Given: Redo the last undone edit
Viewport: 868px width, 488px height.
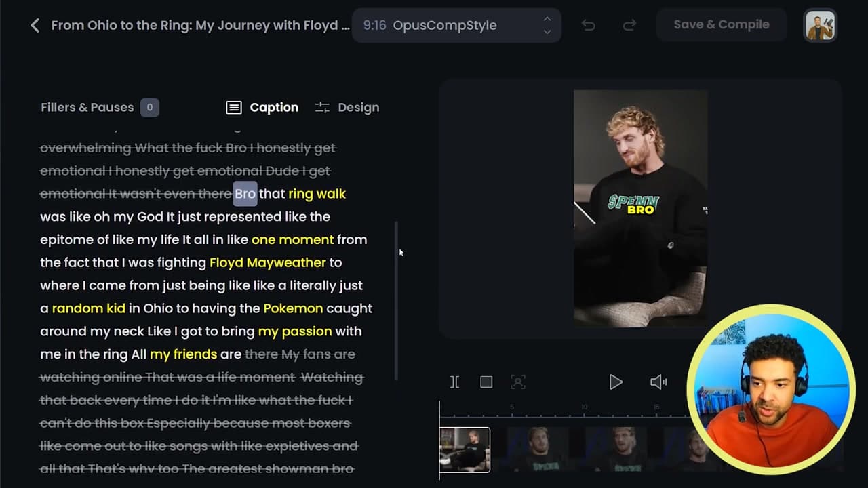Looking at the screenshot, I should click(629, 25).
